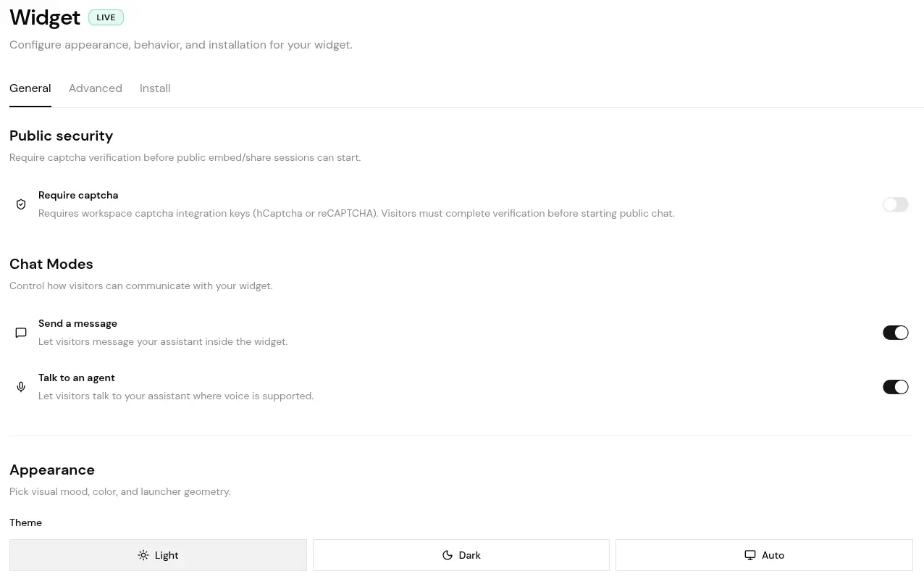This screenshot has height=579, width=924.
Task: Click 'Configure appearance, behavior, and installation' subtitle
Action: point(181,45)
